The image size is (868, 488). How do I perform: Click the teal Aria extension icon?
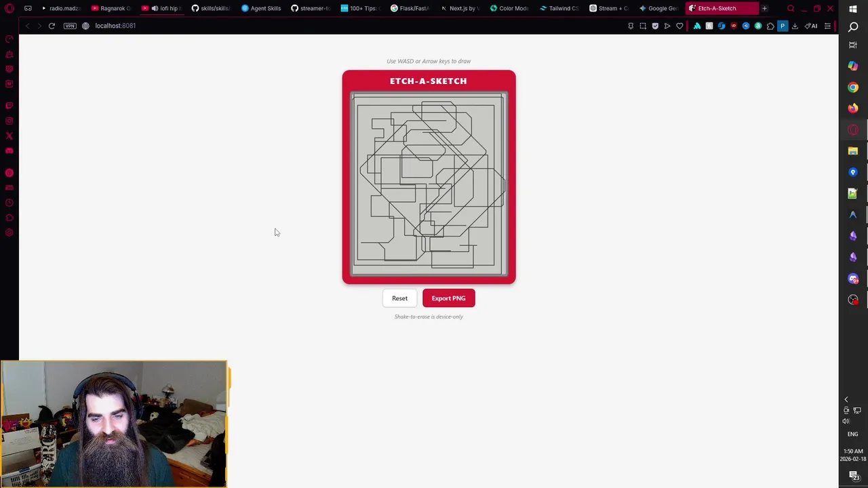point(697,26)
